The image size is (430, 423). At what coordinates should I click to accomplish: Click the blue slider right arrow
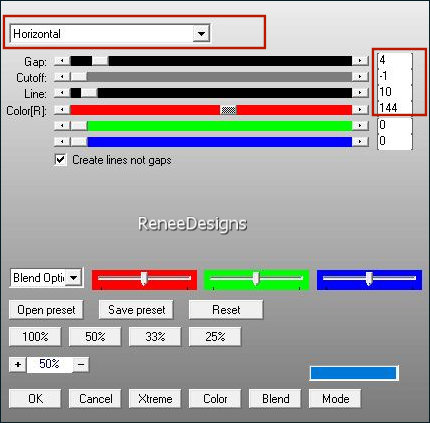[x=360, y=141]
